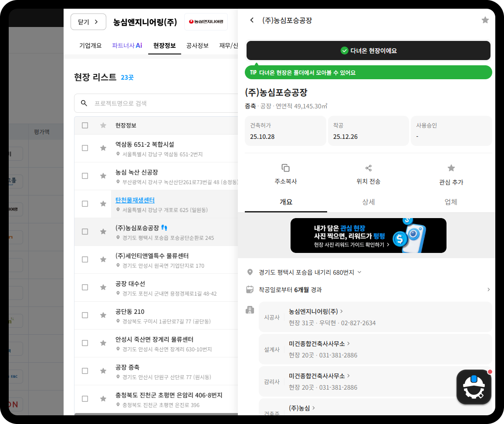
Task: Click the 건축허가 25.10.28 date card
Action: pyautogui.click(x=285, y=131)
